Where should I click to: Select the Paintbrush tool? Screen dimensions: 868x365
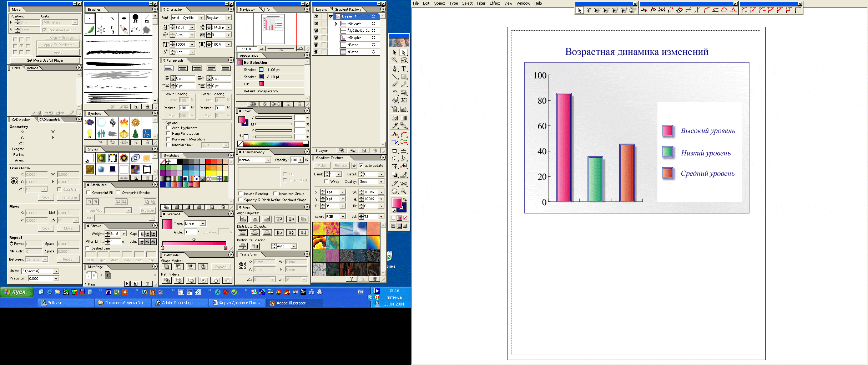(394, 84)
